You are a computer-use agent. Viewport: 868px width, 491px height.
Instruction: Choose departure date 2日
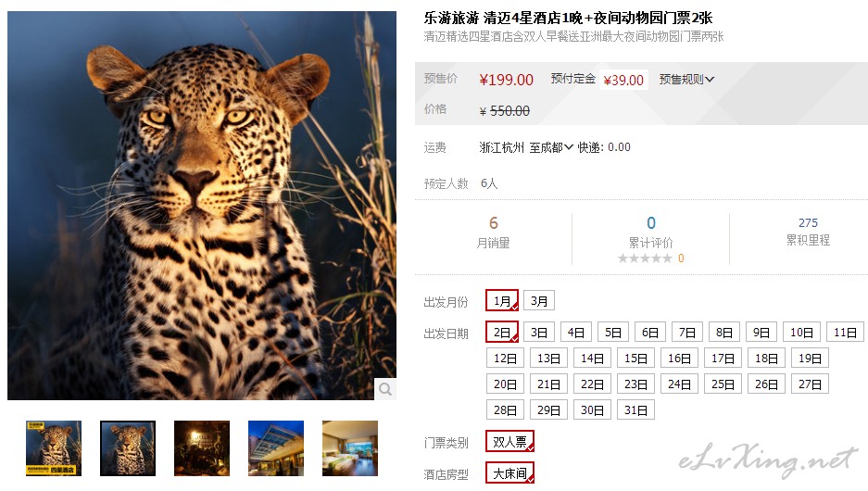click(502, 333)
